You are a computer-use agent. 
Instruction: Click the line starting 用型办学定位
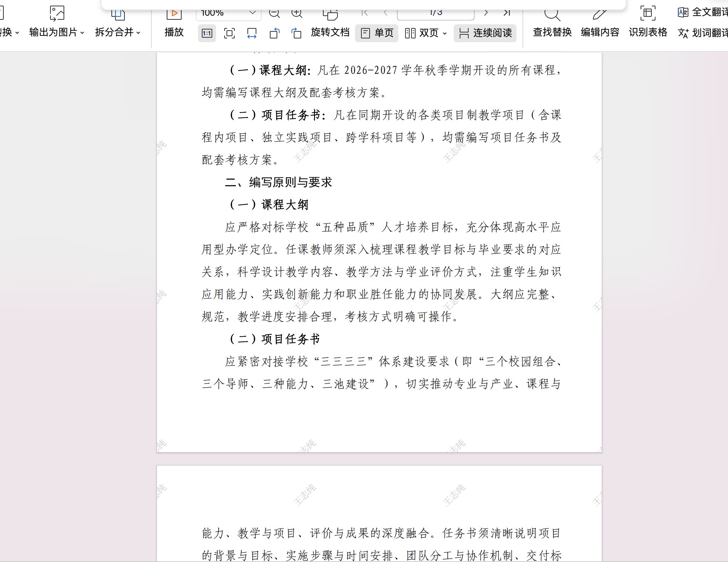(382, 249)
